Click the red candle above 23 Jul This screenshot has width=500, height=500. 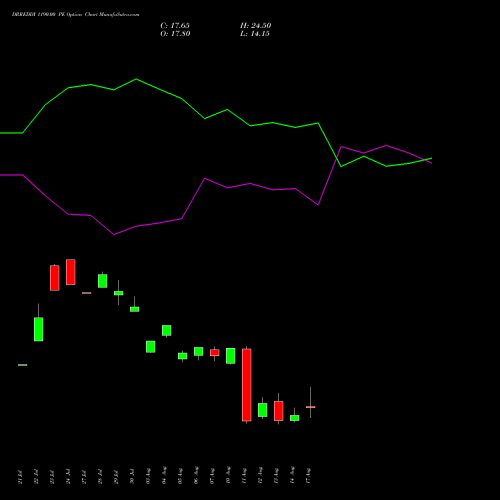coord(55,278)
